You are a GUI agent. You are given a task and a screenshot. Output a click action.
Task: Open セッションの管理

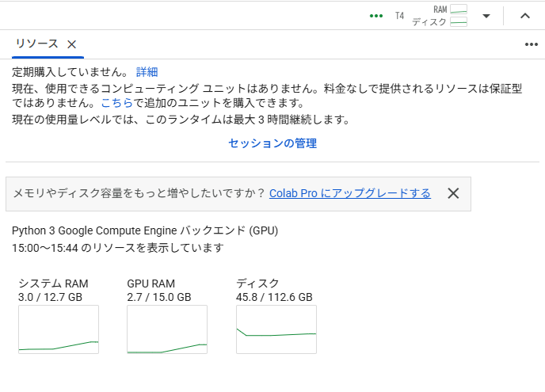tap(272, 143)
